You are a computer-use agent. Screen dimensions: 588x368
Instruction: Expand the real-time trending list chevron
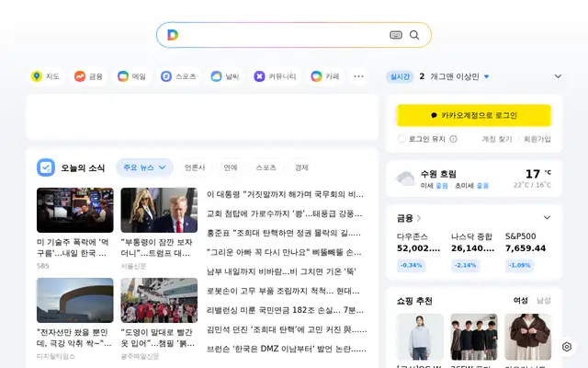point(558,76)
